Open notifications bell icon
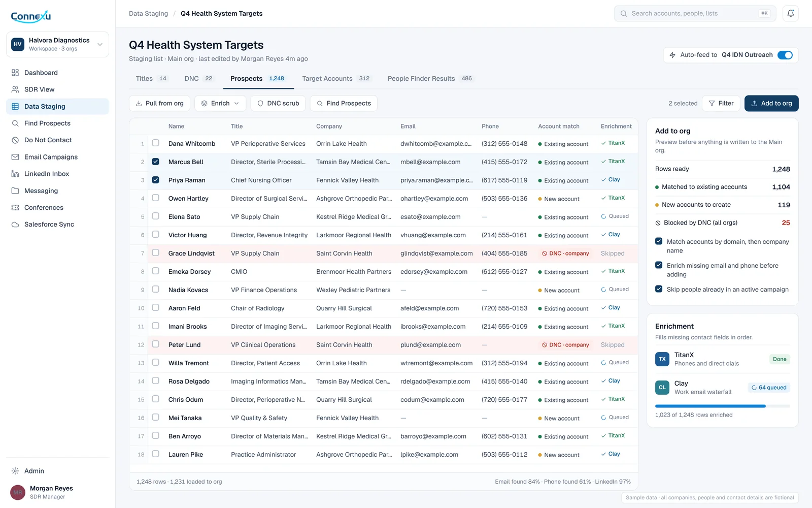812x508 pixels. click(x=791, y=14)
